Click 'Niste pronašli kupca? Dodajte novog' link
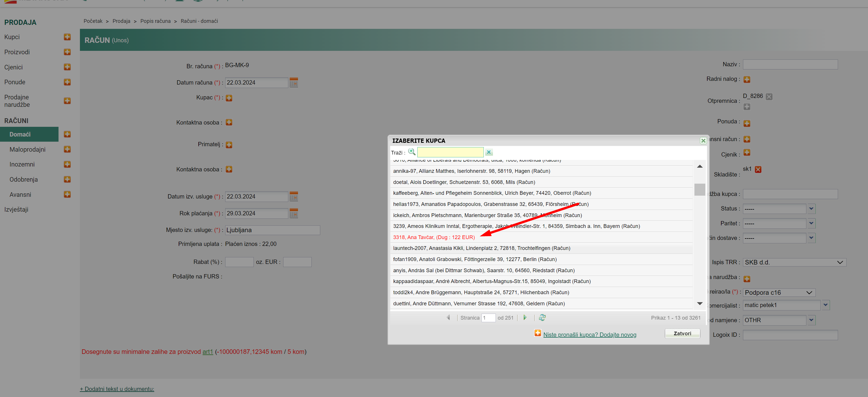 [x=589, y=335]
